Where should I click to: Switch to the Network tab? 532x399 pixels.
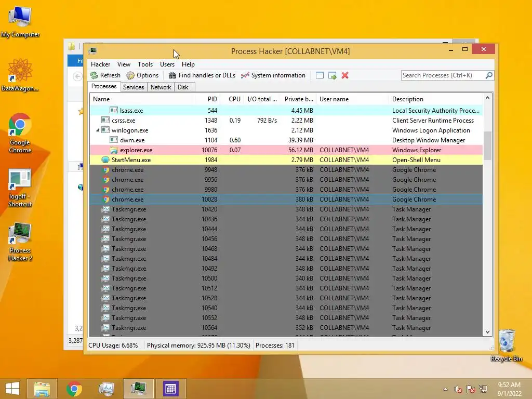click(161, 87)
